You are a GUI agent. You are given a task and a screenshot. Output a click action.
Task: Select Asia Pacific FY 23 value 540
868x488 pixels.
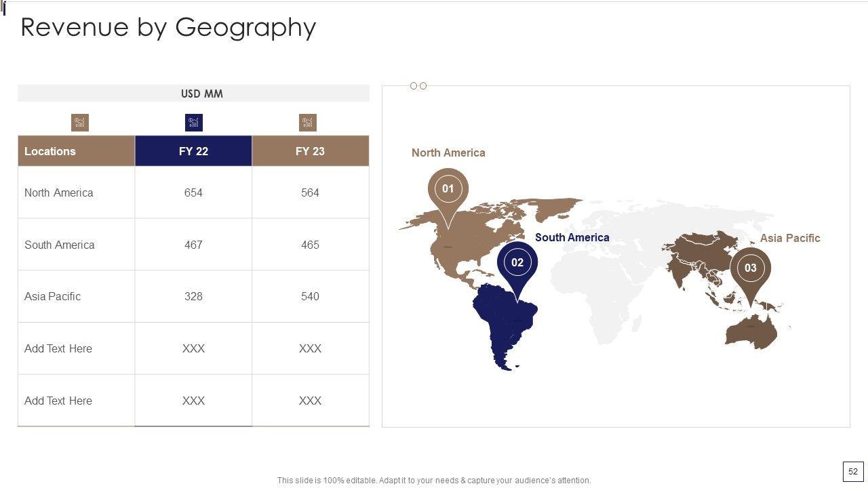(310, 296)
